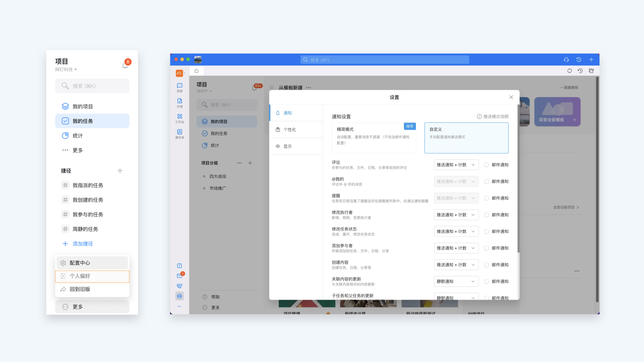Screen dimensions: 644x362
Task: Enable 邮件通知 for 关联内容的更新
Action: pyautogui.click(x=486, y=282)
